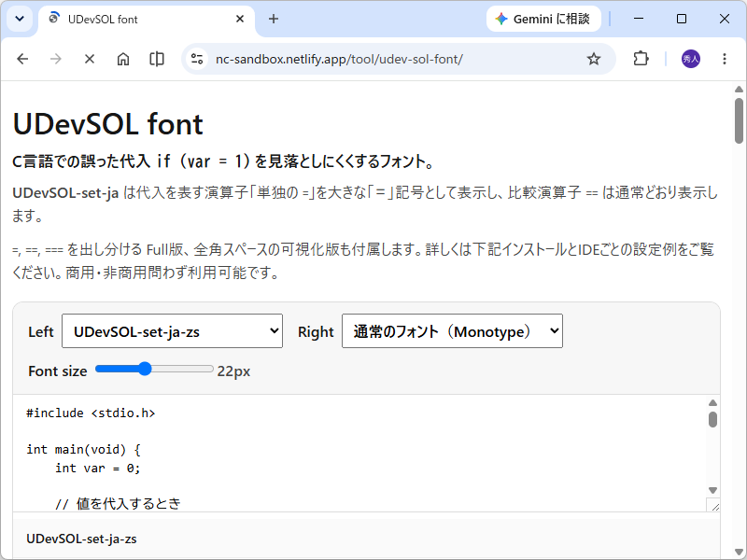This screenshot has width=747, height=560.
Task: Open the Left font dropdown
Action: pos(173,331)
